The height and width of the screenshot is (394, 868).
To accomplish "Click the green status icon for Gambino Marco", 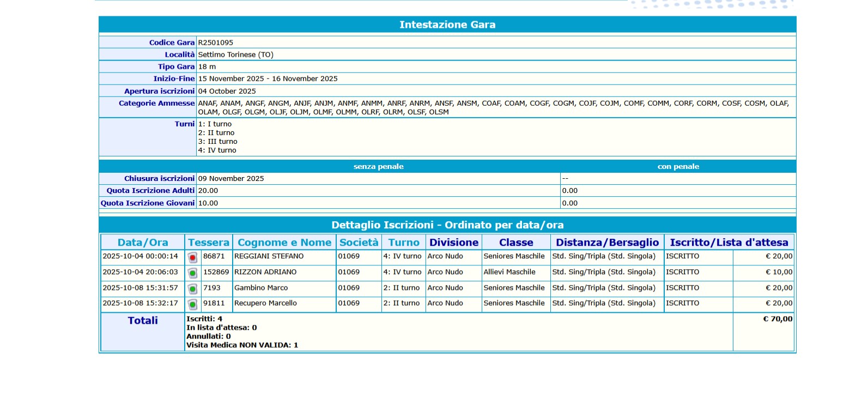I will 192,289.
